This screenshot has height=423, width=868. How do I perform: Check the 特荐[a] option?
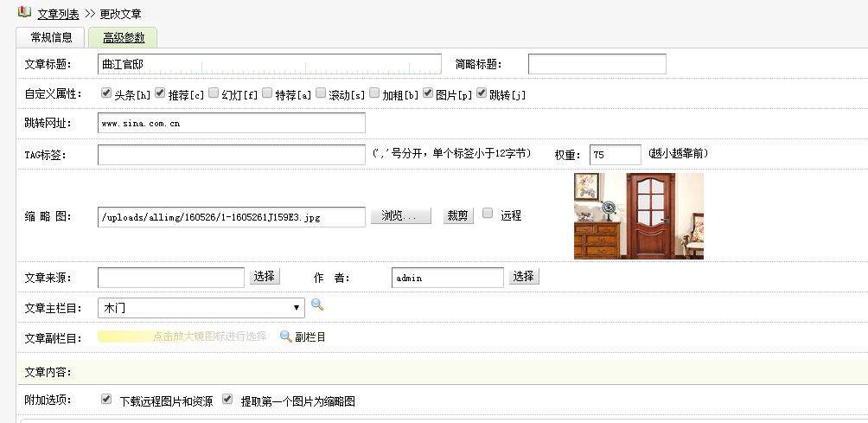[x=267, y=93]
